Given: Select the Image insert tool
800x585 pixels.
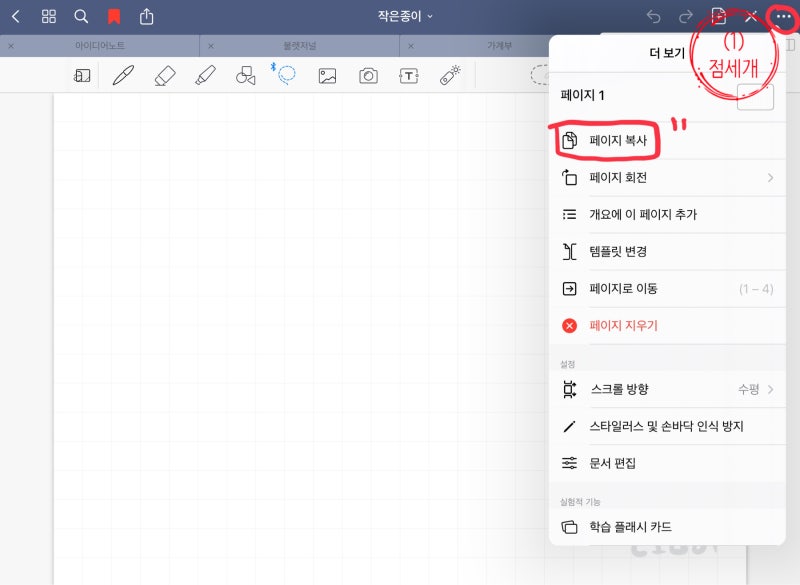Looking at the screenshot, I should coord(327,76).
